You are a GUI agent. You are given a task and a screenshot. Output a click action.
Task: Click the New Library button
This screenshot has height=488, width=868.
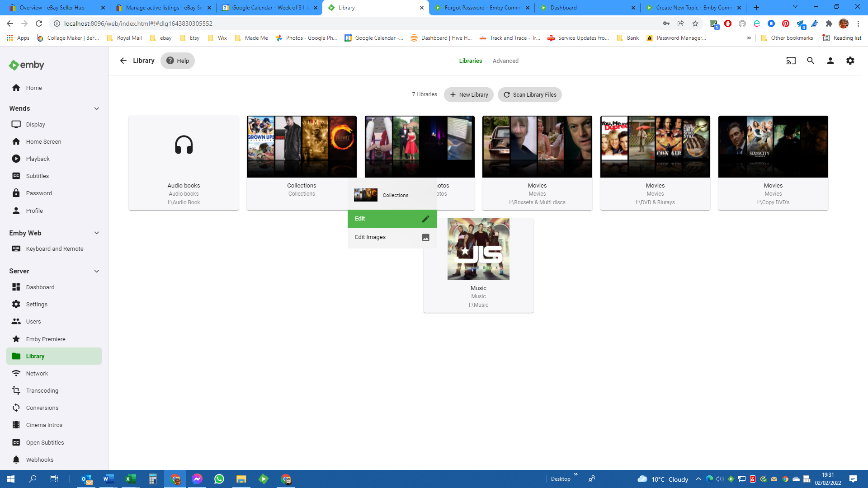[468, 94]
